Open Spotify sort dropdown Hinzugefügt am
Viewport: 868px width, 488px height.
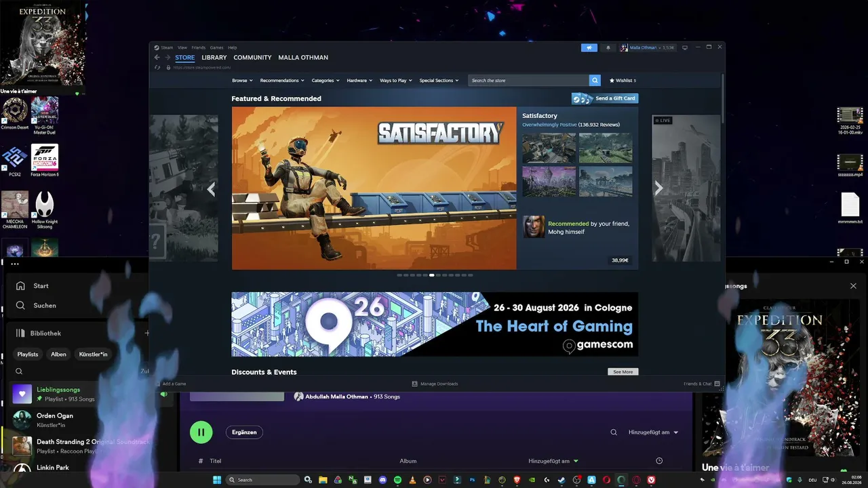[x=653, y=432]
